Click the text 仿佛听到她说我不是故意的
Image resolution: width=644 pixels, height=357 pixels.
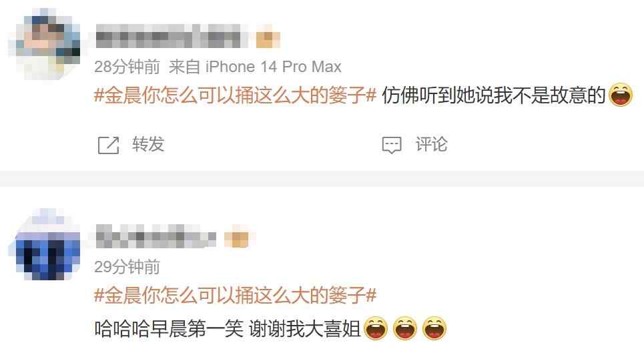tap(494, 95)
